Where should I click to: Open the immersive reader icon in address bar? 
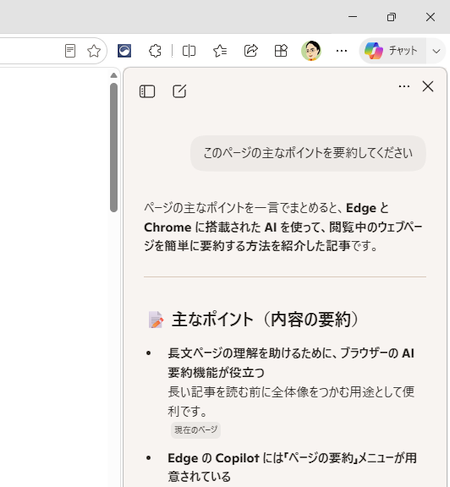click(x=70, y=51)
